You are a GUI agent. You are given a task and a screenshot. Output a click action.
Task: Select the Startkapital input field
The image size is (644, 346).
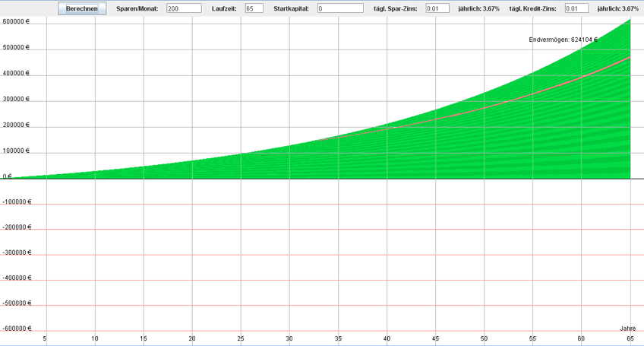point(340,8)
